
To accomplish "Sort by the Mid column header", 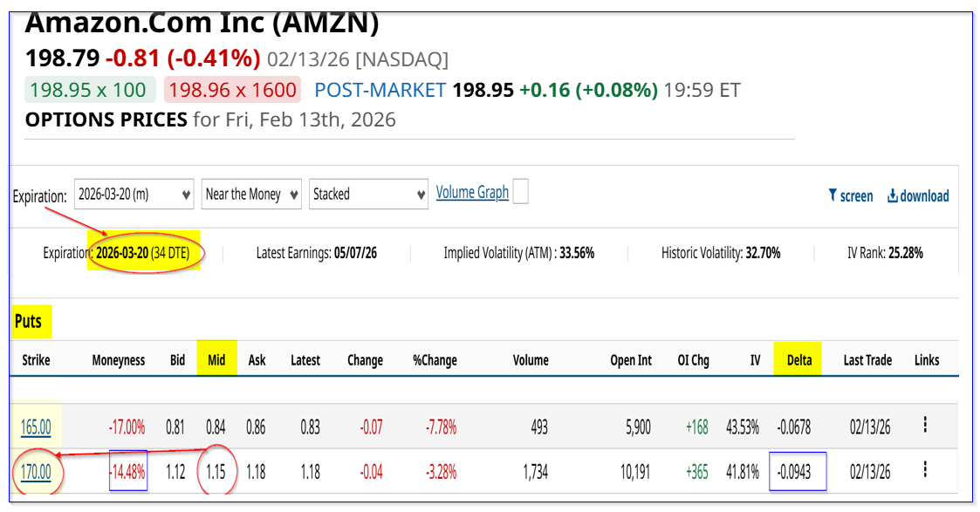I will coord(216,359).
